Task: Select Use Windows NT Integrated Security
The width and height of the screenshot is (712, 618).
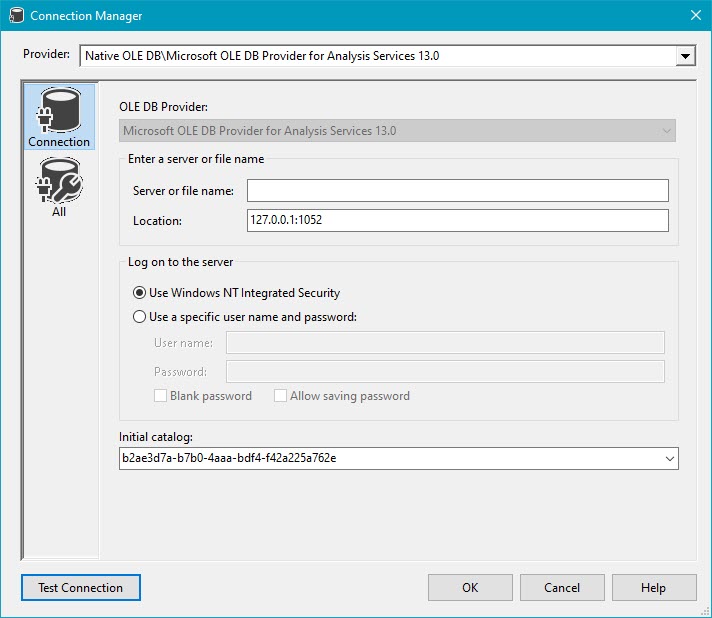Action: (x=141, y=293)
